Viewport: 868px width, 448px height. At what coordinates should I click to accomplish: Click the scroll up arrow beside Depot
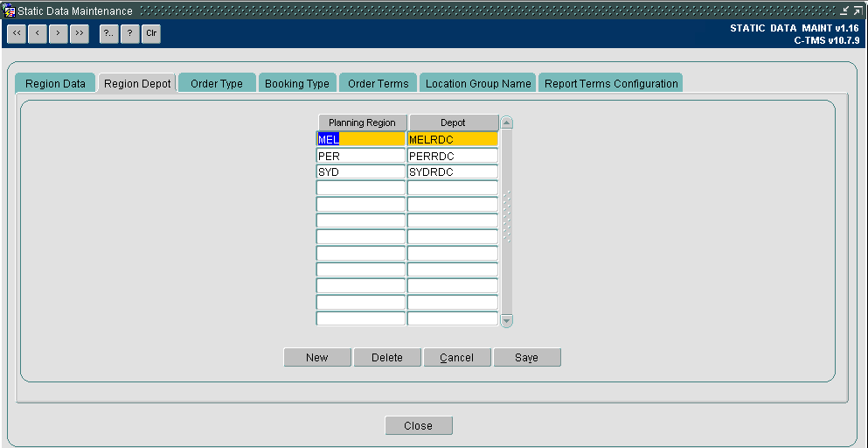click(x=506, y=122)
